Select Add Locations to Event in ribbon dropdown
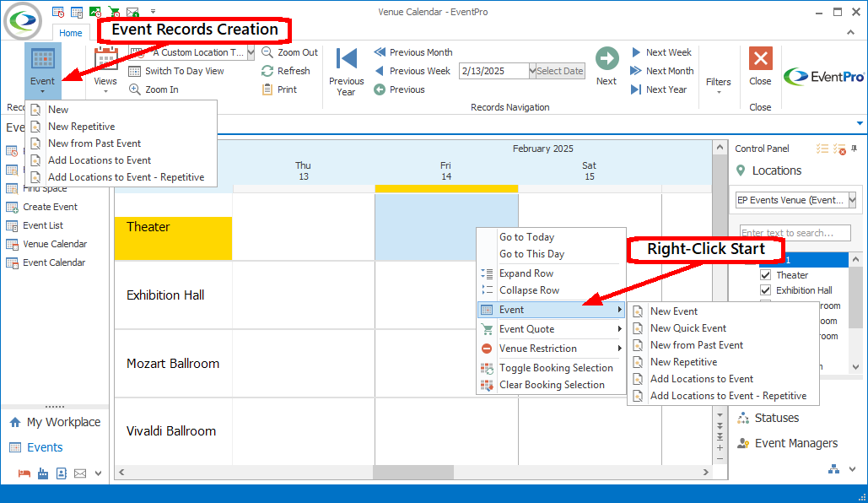This screenshot has width=868, height=503. [121, 160]
